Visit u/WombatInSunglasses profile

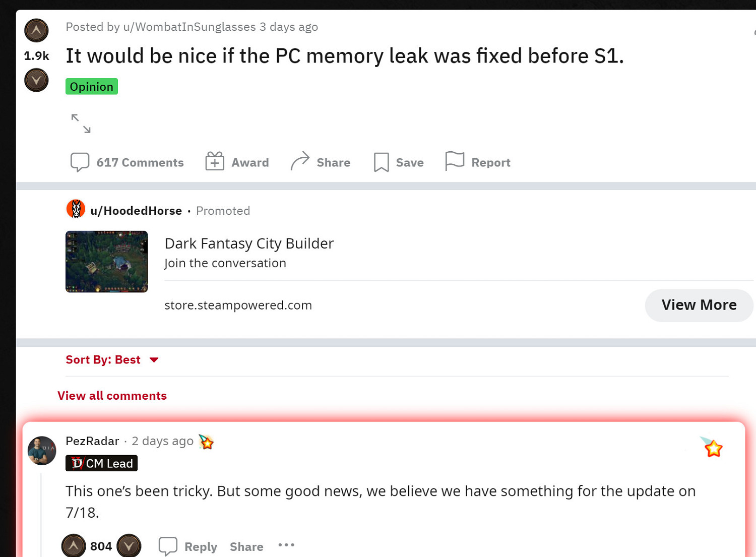click(x=190, y=27)
